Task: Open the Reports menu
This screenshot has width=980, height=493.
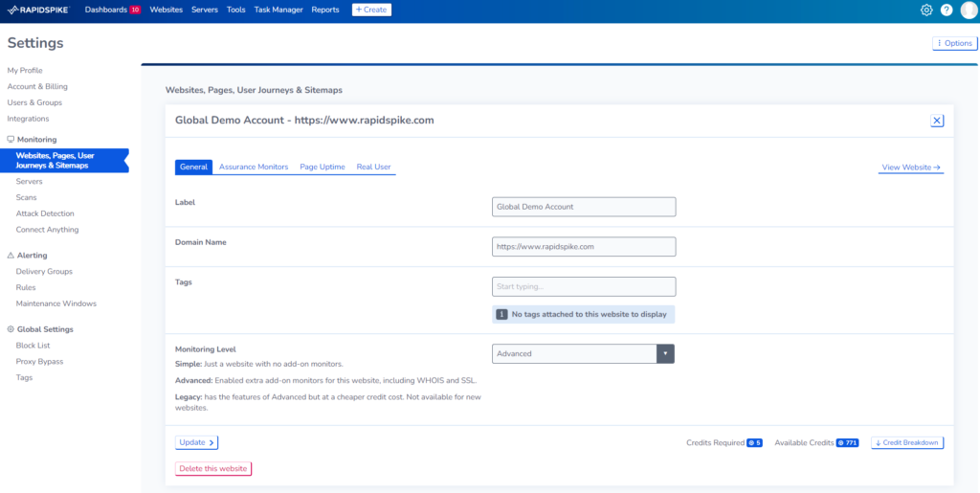Action: click(x=325, y=10)
